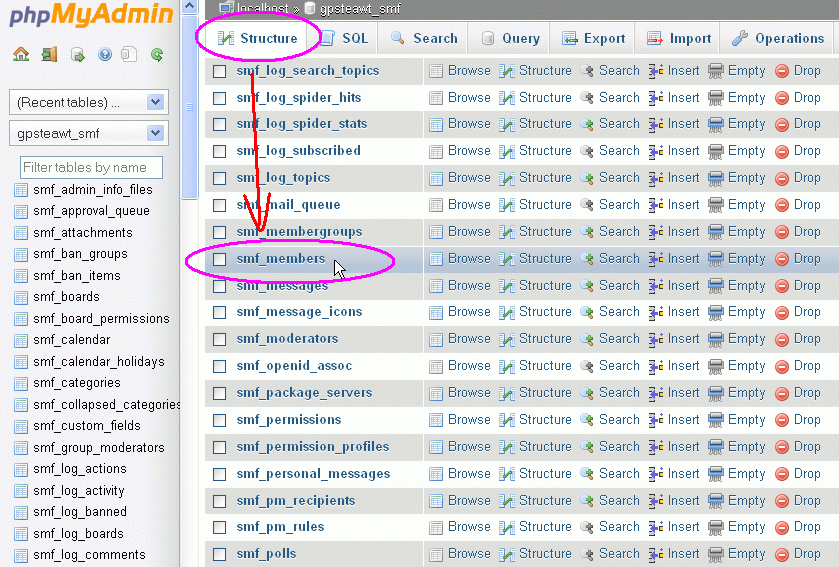Open SQL documentation page icon in sidebar
Viewport: 839px width, 567px height.
[129, 55]
